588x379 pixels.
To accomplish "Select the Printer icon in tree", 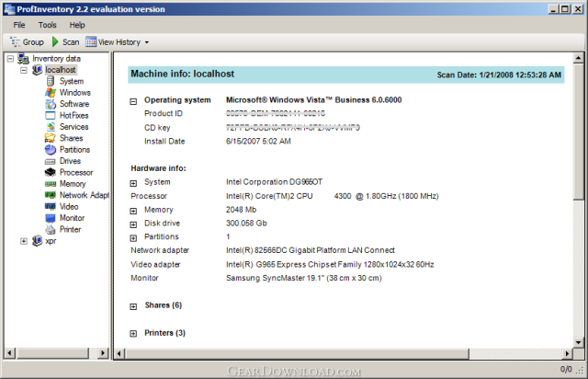I will point(51,229).
